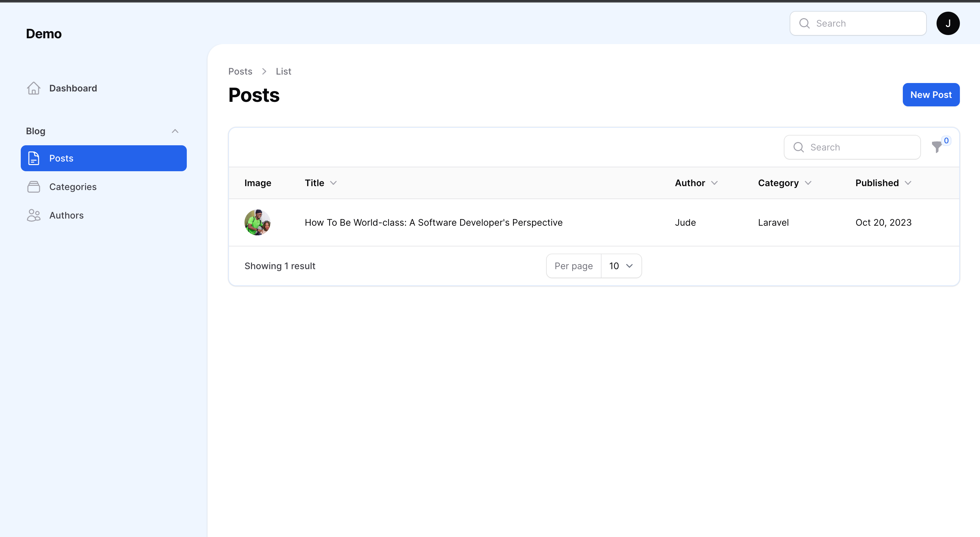The image size is (980, 537).
Task: Open the J user avatar menu
Action: (x=948, y=23)
